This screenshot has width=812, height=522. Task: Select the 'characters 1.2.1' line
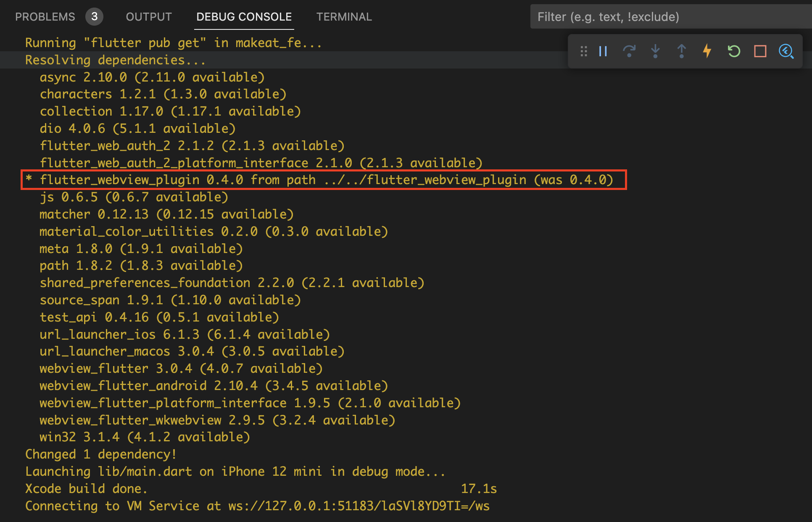[163, 94]
